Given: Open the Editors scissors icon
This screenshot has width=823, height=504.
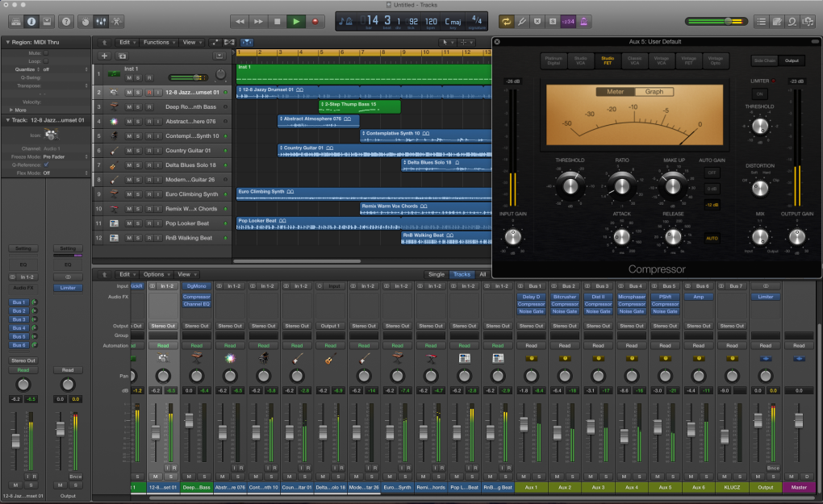Looking at the screenshot, I should tap(116, 22).
